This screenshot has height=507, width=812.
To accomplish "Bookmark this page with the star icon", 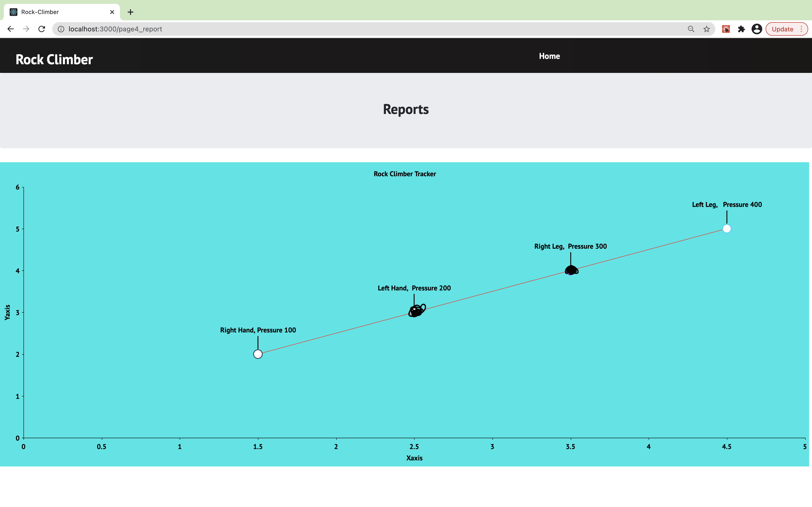I will click(707, 29).
